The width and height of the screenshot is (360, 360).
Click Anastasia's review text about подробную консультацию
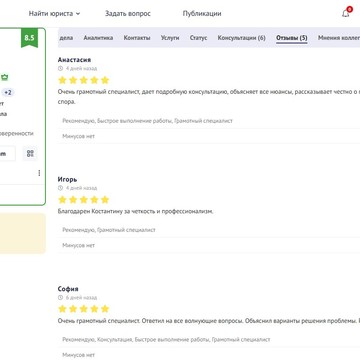coord(209,97)
